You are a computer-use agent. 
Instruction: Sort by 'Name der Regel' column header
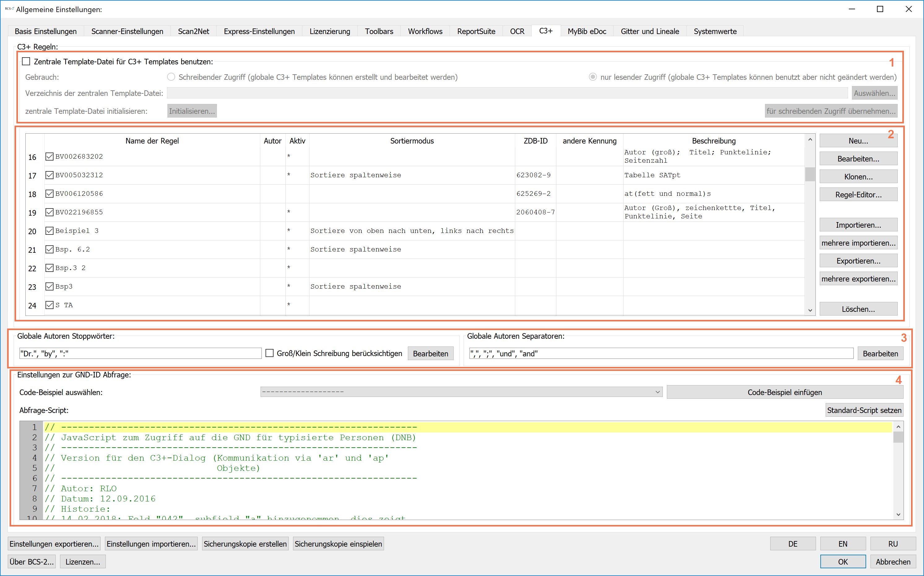[152, 140]
